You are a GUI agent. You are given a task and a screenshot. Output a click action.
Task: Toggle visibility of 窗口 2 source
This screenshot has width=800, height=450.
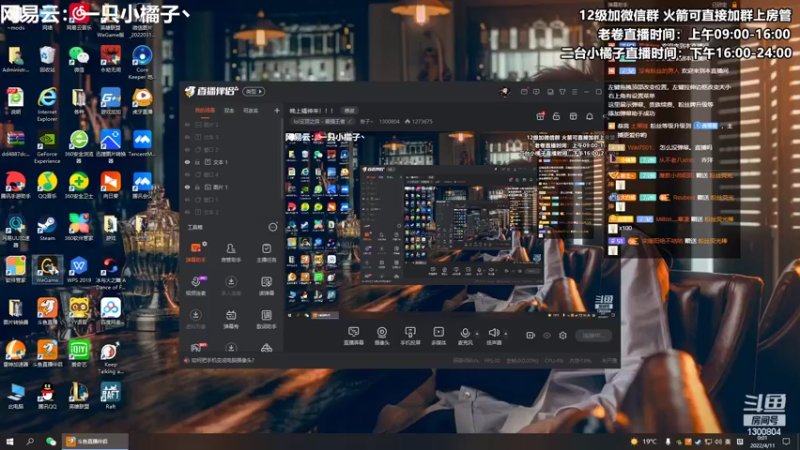(x=187, y=149)
